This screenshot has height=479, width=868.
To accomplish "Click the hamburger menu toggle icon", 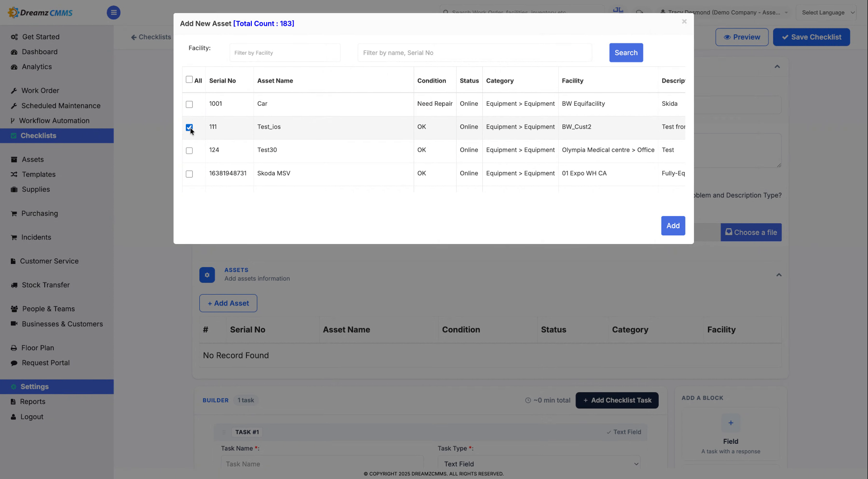I will pyautogui.click(x=113, y=13).
